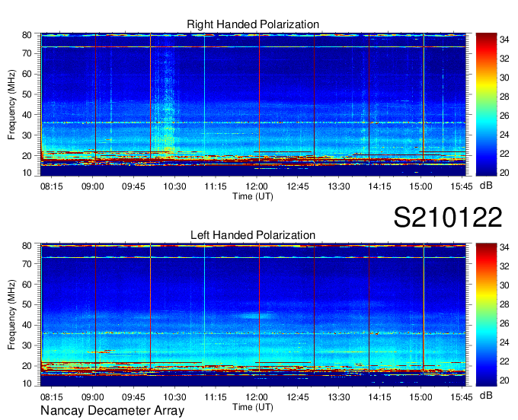
Task: Click the 15:45 tick under Right Handed plot
Action: [462, 186]
